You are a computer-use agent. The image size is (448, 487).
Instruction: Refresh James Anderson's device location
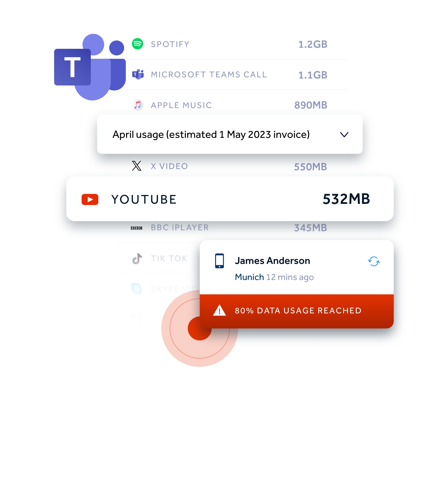tap(374, 261)
